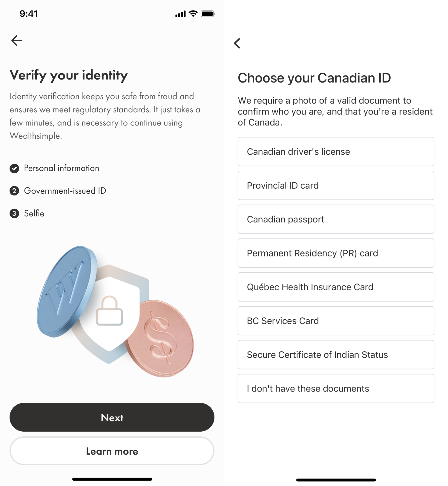The height and width of the screenshot is (486, 448).
Task: Tap the battery indicator in the status bar
Action: pos(208,13)
